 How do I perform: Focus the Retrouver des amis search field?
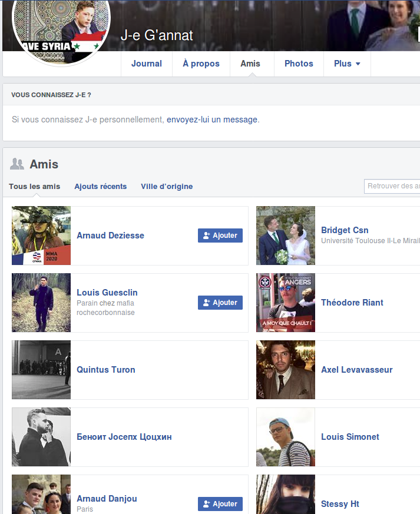pos(392,186)
